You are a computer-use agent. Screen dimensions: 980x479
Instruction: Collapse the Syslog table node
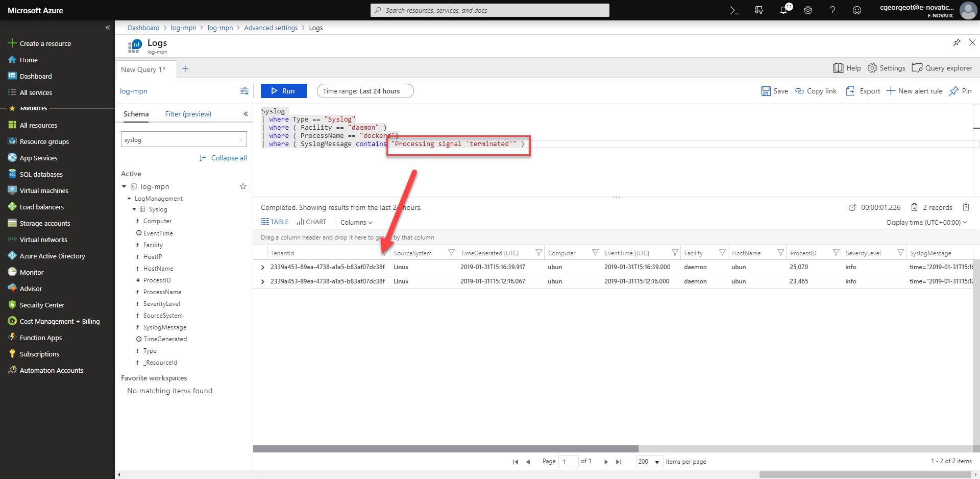click(x=134, y=209)
